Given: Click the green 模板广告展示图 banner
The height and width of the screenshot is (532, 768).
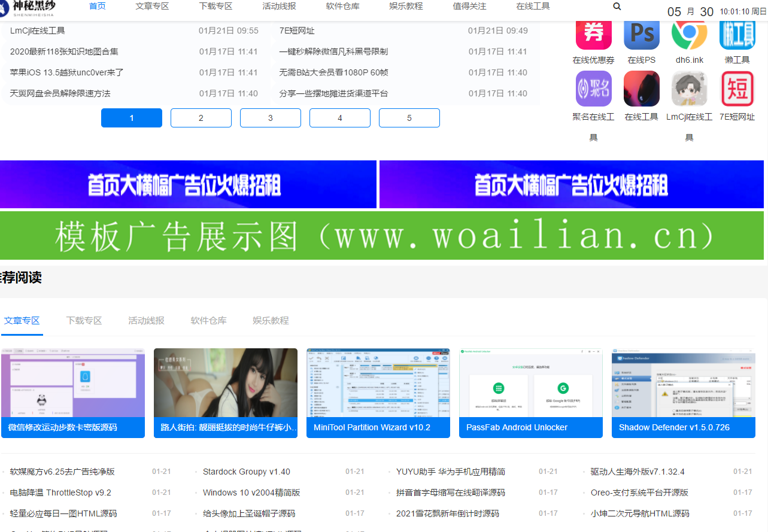Looking at the screenshot, I should pyautogui.click(x=382, y=236).
